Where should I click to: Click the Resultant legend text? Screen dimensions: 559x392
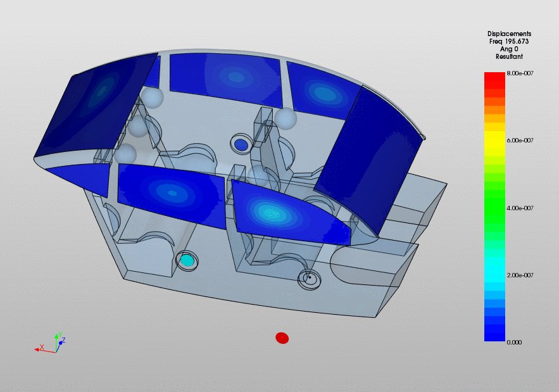tap(509, 56)
